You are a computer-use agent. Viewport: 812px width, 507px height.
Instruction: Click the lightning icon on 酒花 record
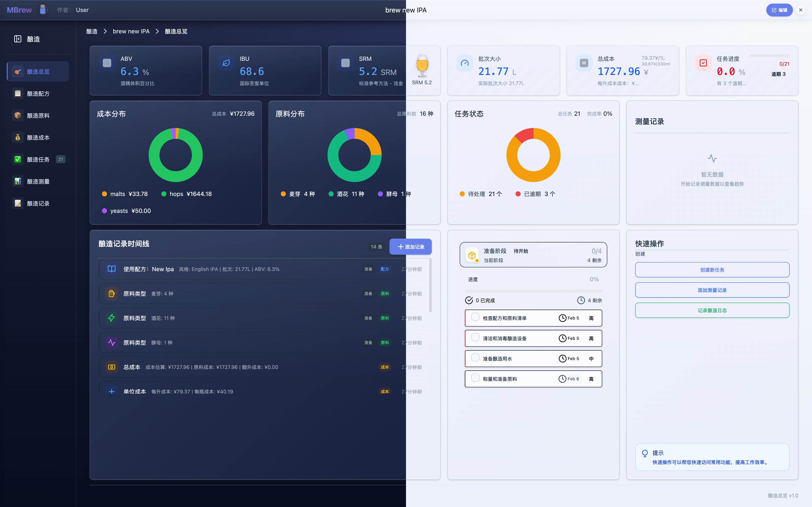pyautogui.click(x=111, y=318)
